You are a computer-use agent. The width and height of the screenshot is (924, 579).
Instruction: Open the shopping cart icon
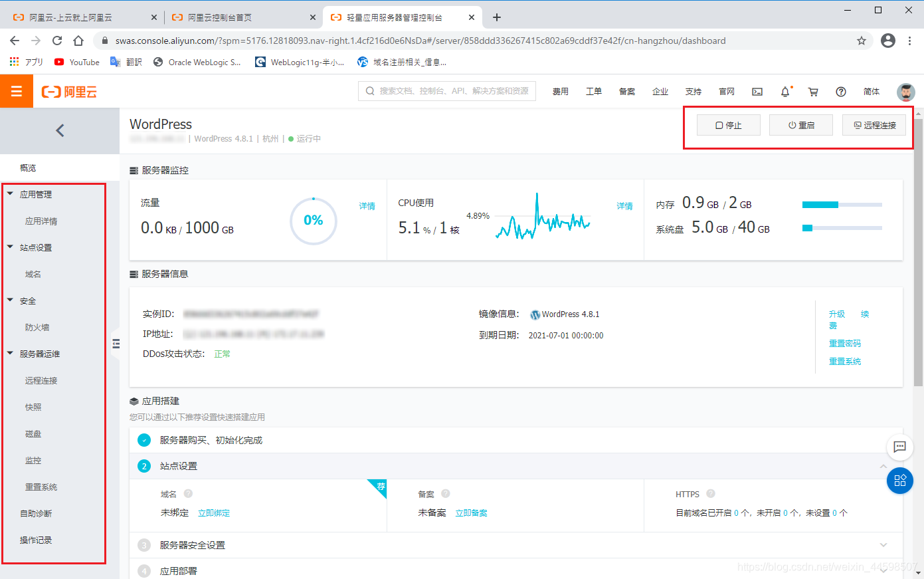pos(813,92)
